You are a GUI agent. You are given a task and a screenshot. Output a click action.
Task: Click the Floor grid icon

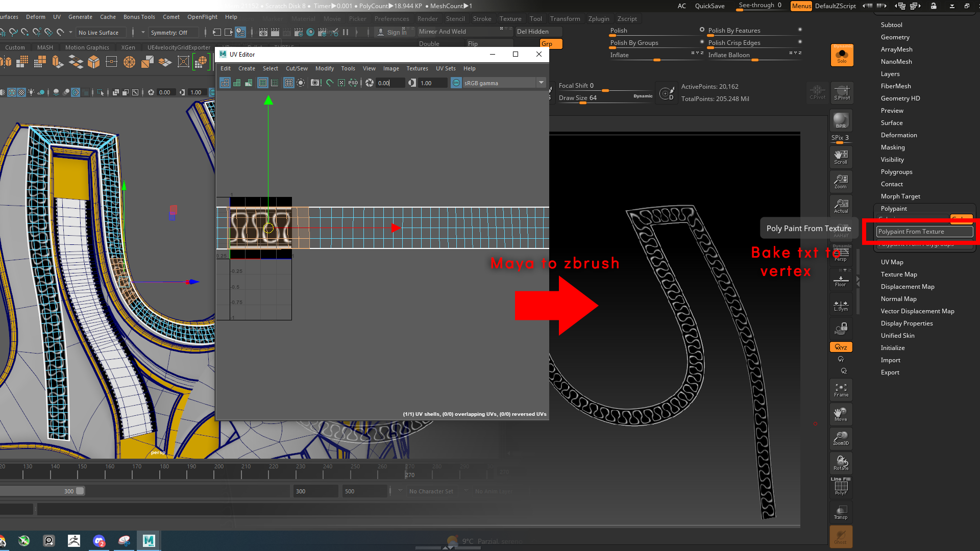841,281
